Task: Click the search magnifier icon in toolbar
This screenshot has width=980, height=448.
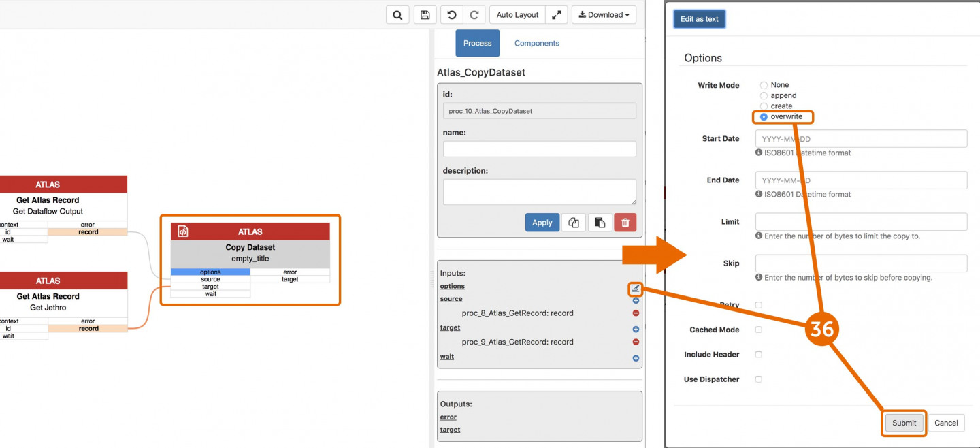Action: (x=398, y=15)
